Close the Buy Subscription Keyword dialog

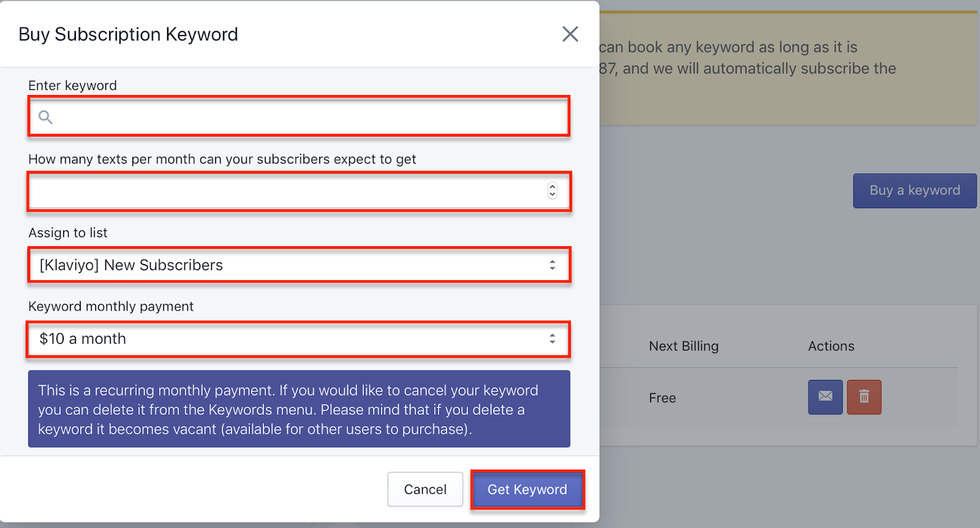(x=570, y=34)
